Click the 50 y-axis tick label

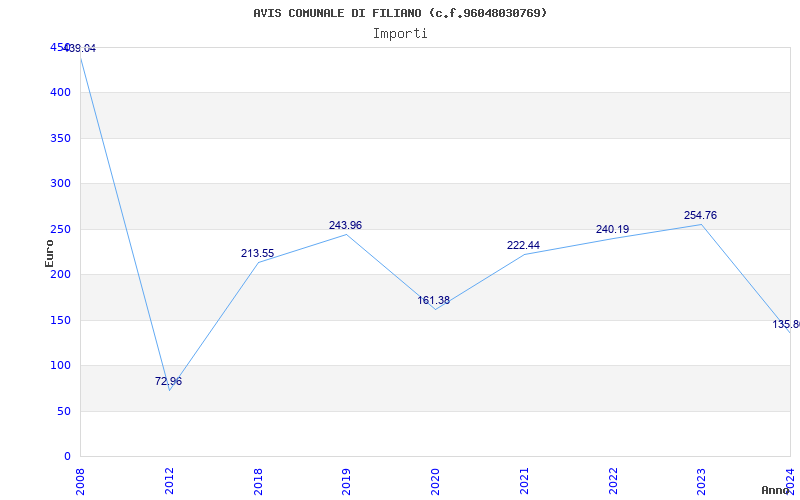coord(63,411)
